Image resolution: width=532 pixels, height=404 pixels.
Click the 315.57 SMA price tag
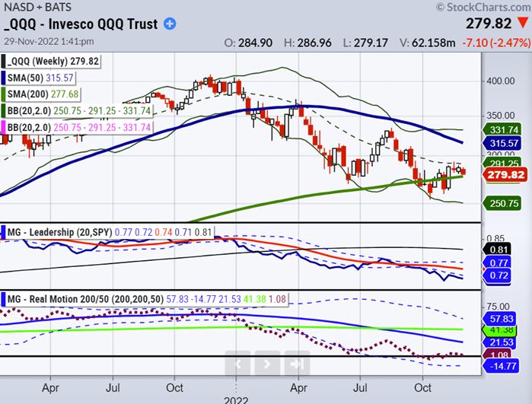[502, 143]
